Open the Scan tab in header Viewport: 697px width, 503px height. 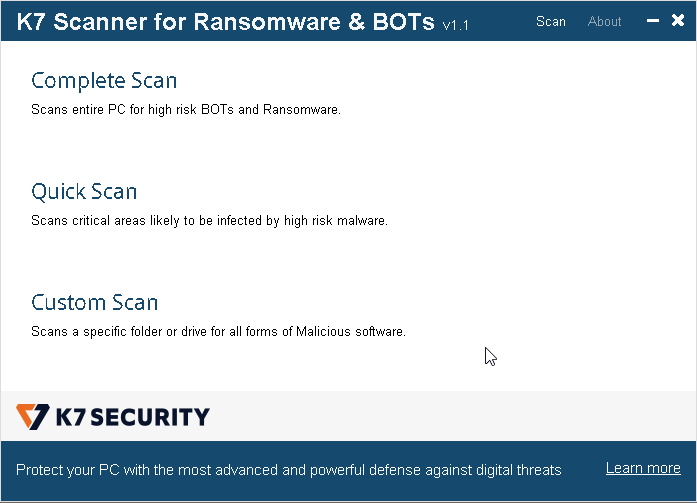pos(550,21)
